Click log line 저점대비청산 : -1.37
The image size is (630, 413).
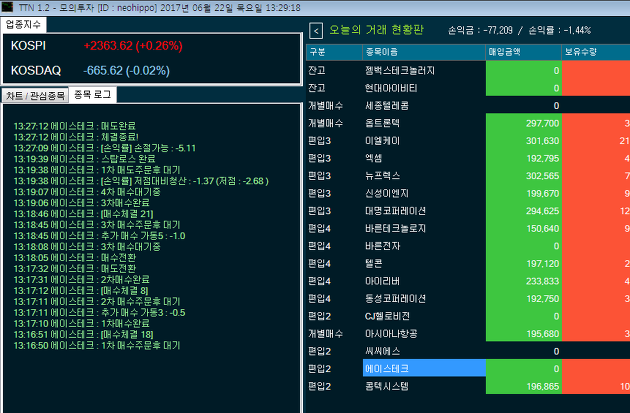(141, 181)
